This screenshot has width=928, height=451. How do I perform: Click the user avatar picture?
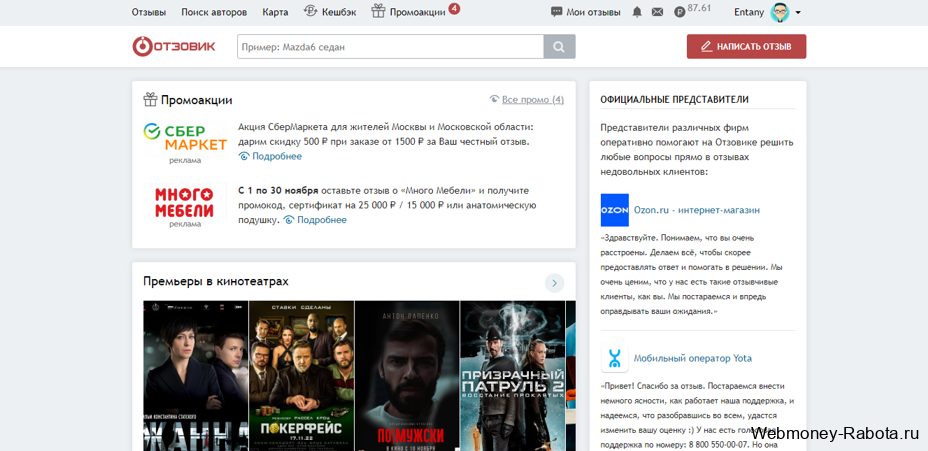pos(780,12)
